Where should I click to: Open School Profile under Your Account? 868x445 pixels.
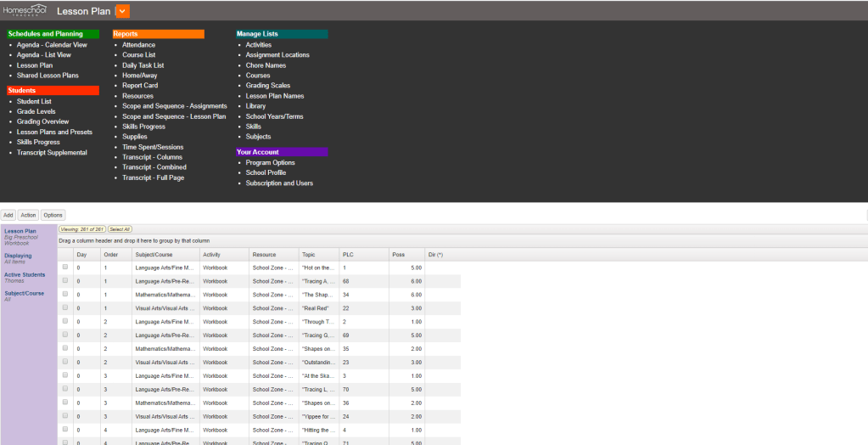click(x=266, y=172)
